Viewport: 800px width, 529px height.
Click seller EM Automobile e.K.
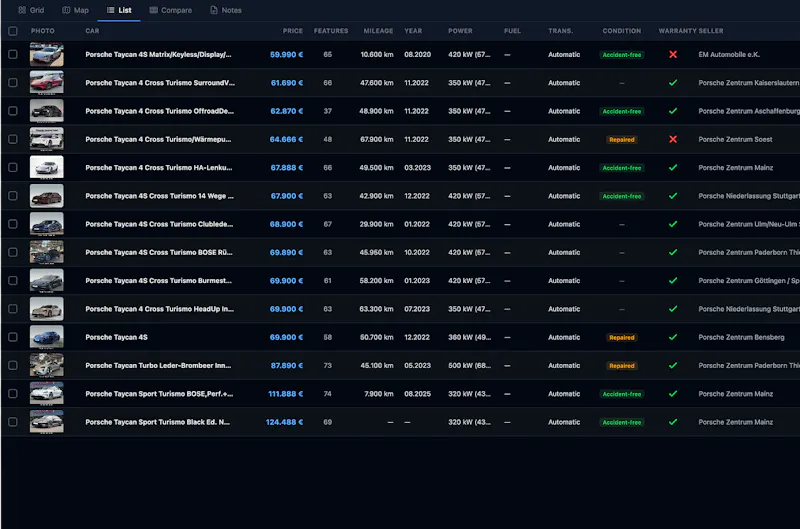tap(729, 55)
